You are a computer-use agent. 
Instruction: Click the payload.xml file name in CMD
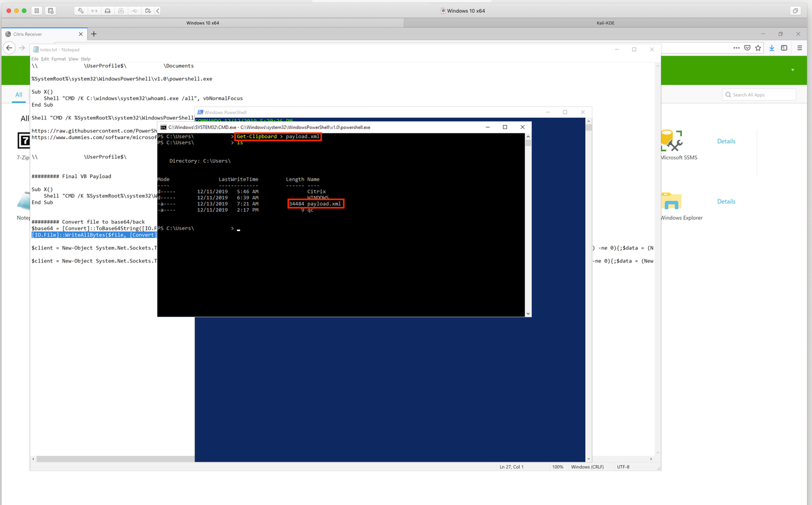pyautogui.click(x=324, y=204)
